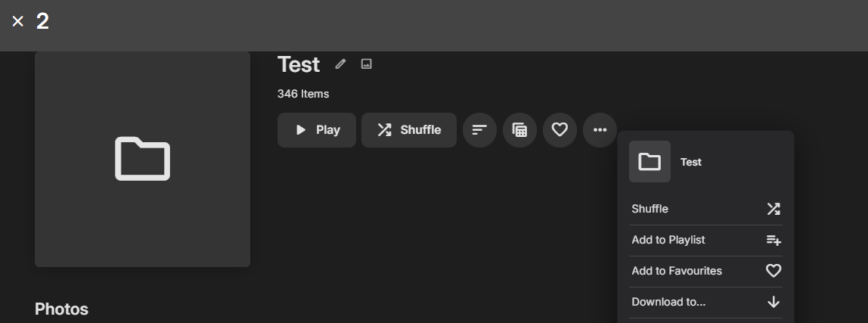Choose Shuffle from the context menu
The height and width of the screenshot is (323, 868).
pos(705,210)
